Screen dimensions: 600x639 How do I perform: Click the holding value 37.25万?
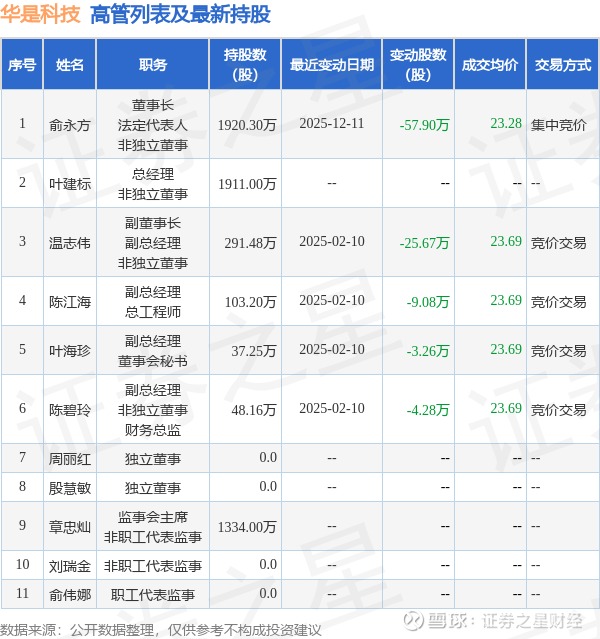click(x=254, y=351)
